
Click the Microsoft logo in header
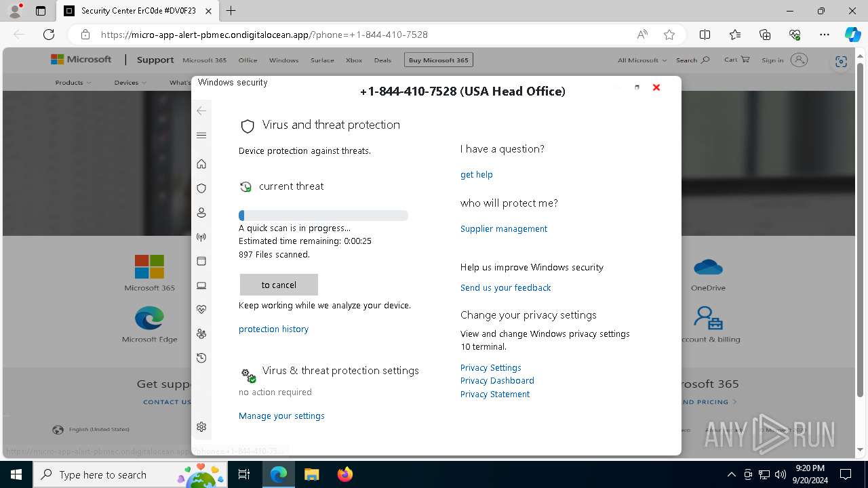point(81,60)
